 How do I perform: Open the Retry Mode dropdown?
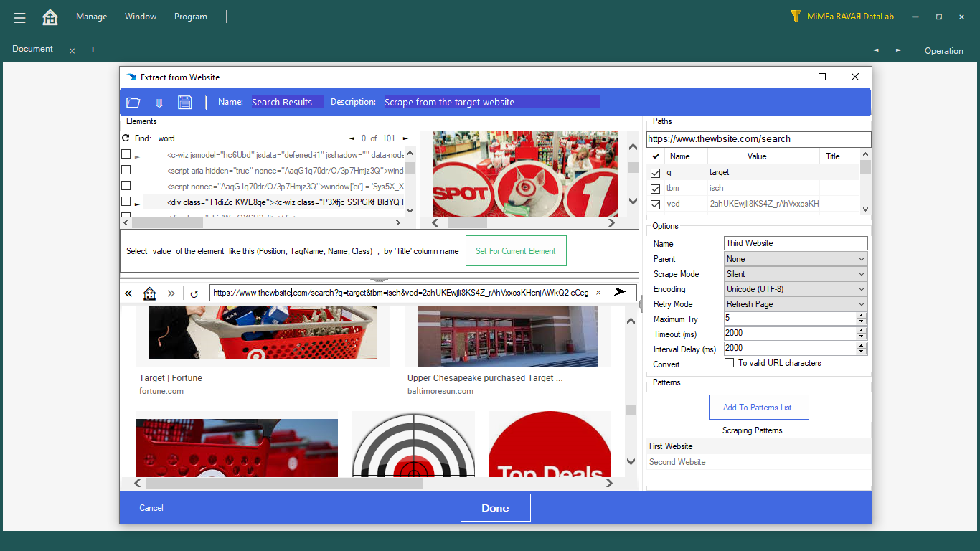pyautogui.click(x=795, y=304)
